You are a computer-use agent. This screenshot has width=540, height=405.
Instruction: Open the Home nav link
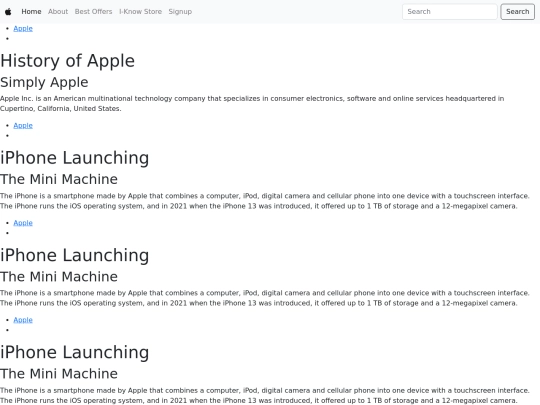coord(31,12)
